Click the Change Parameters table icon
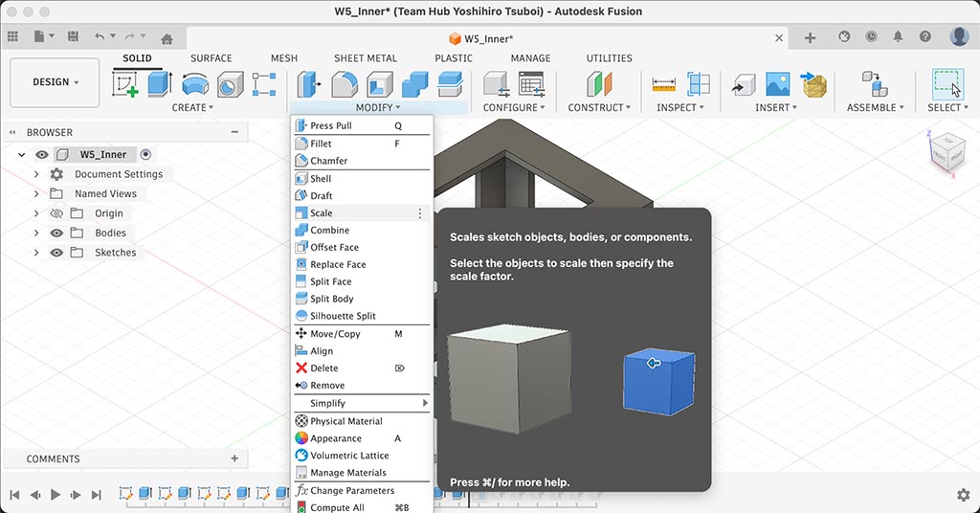Image resolution: width=980 pixels, height=513 pixels. 531,83
